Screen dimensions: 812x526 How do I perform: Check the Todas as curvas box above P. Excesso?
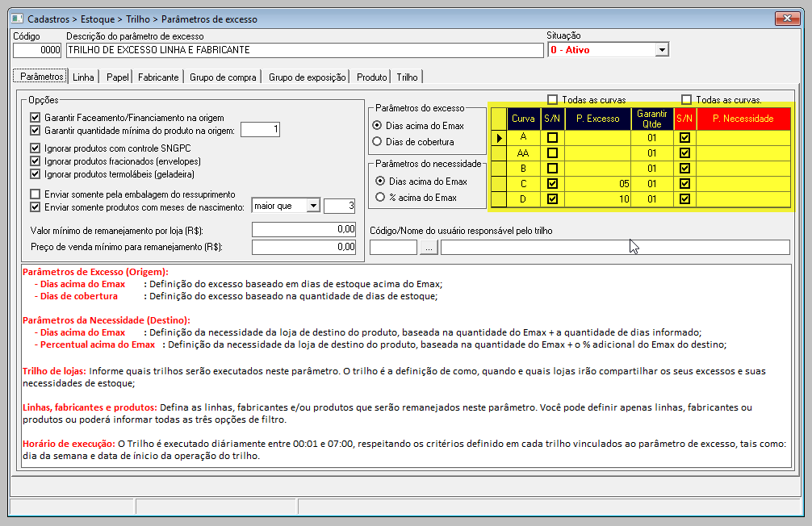coord(553,99)
